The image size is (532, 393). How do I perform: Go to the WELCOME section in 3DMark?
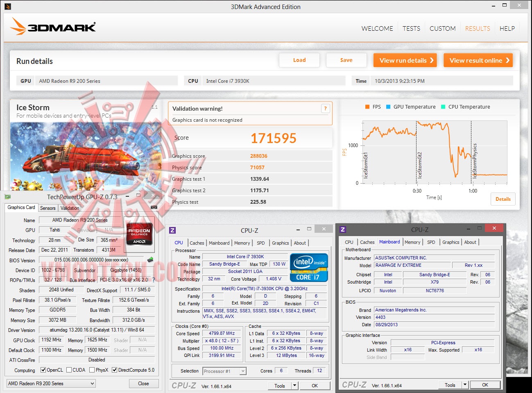(377, 29)
